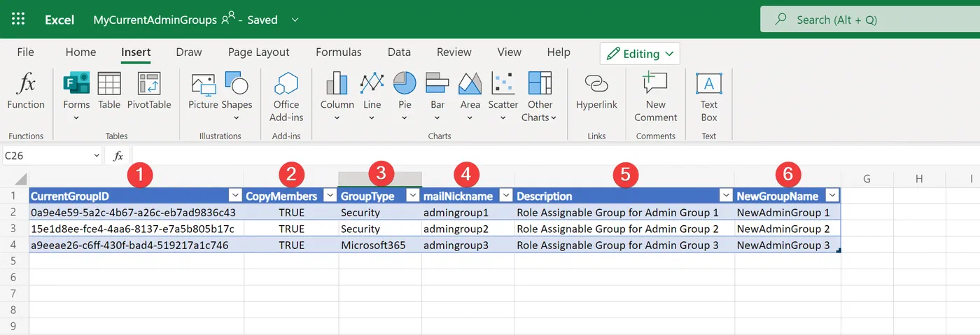This screenshot has width=980, height=335.
Task: Expand the file name saved-status chevron
Action: [295, 20]
